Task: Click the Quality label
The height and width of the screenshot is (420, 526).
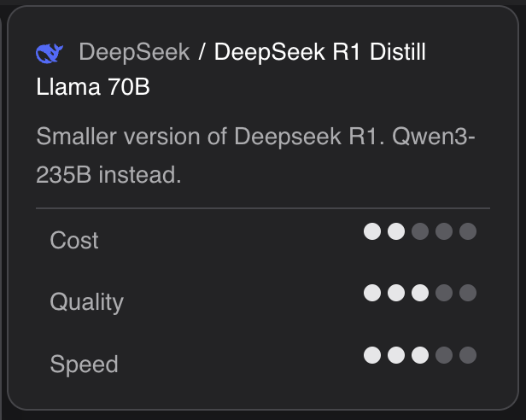Action: (x=86, y=302)
